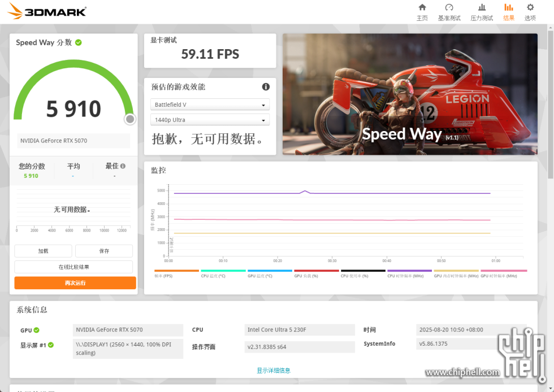Screen dimensions: 554x392
Task: Click the green check next to GPU label
Action: (36, 330)
